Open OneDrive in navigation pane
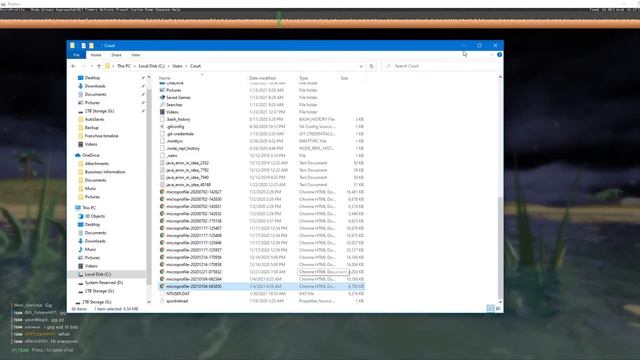This screenshot has height=360, width=640. [x=91, y=156]
